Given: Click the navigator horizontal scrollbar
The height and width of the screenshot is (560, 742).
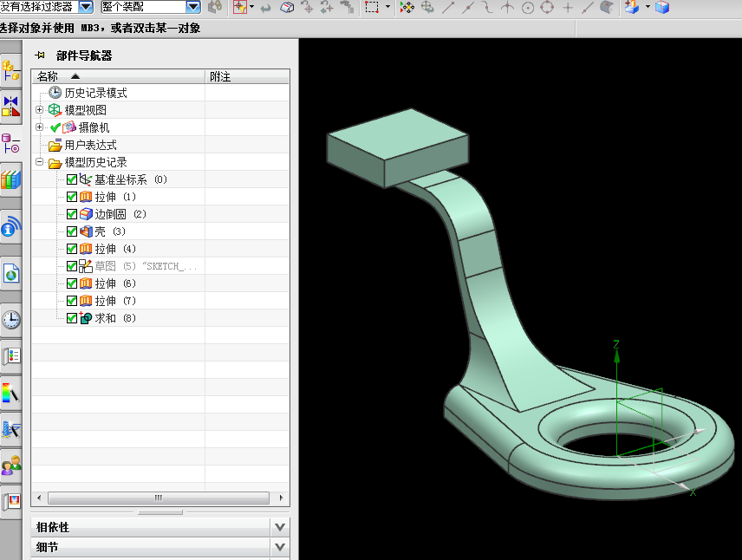Looking at the screenshot, I should pyautogui.click(x=159, y=498).
